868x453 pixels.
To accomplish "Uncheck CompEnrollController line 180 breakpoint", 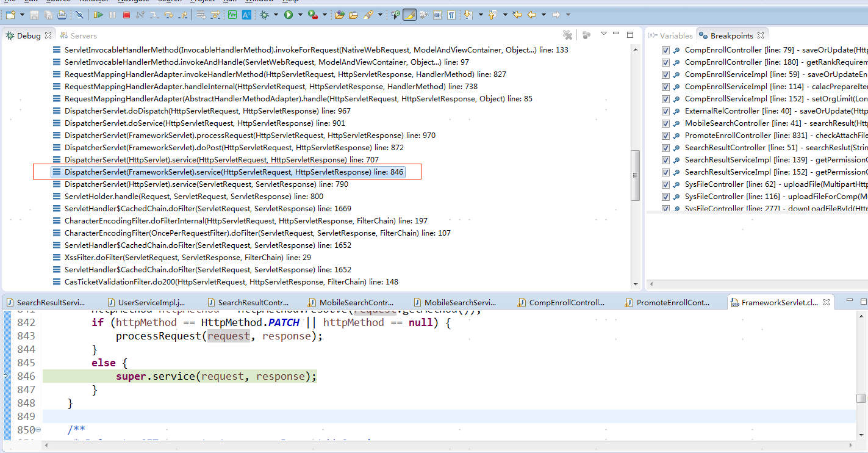I will [665, 62].
